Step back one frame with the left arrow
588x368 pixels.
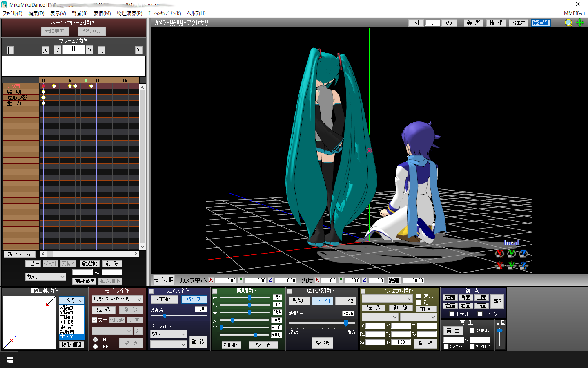(57, 50)
